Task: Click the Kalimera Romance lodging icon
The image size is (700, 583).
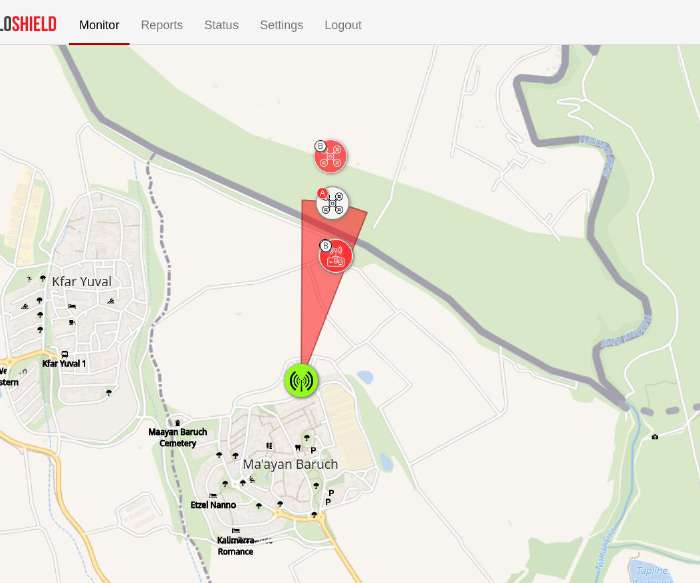Action: point(236,530)
